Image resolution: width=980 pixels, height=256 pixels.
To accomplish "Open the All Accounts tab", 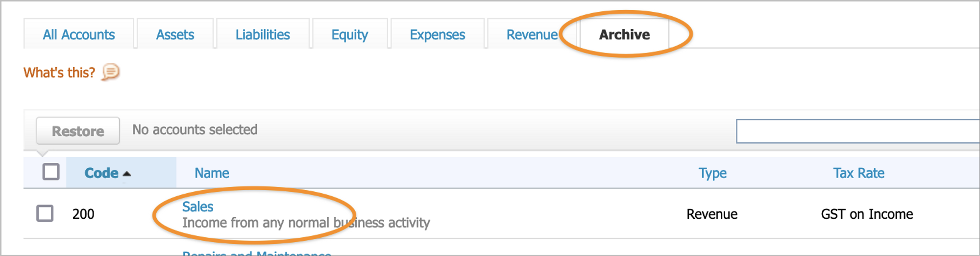I will (79, 34).
